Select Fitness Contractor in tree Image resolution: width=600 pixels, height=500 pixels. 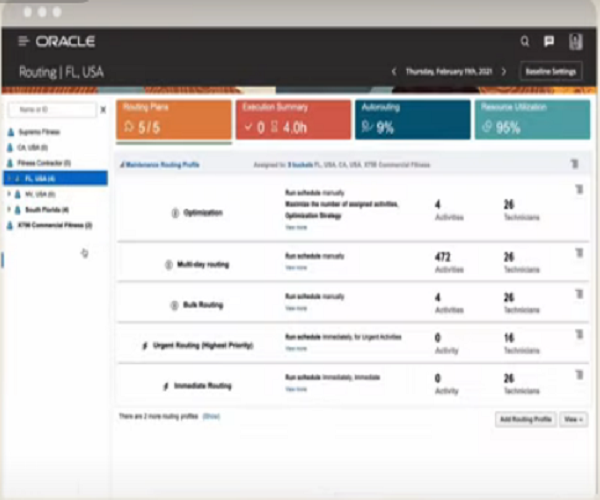click(x=44, y=163)
